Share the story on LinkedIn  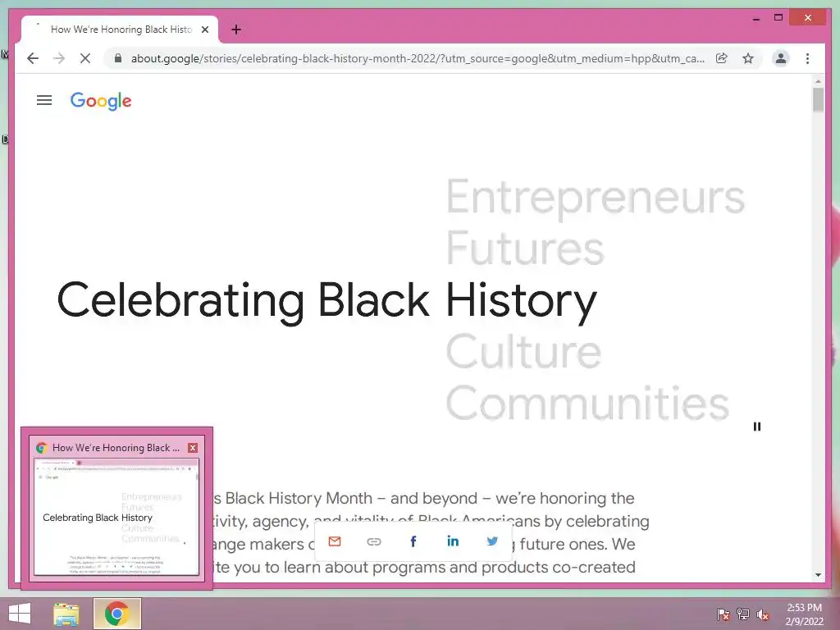tap(453, 541)
